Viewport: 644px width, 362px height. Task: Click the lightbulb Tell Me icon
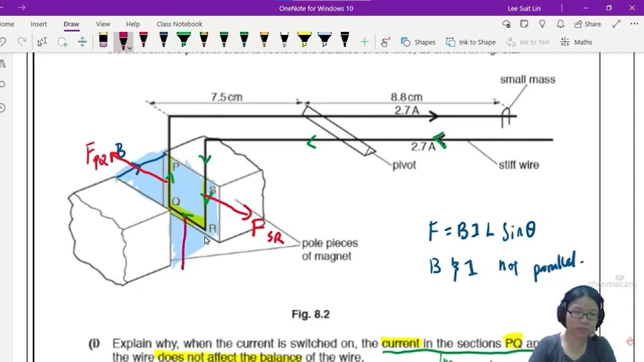coord(542,24)
